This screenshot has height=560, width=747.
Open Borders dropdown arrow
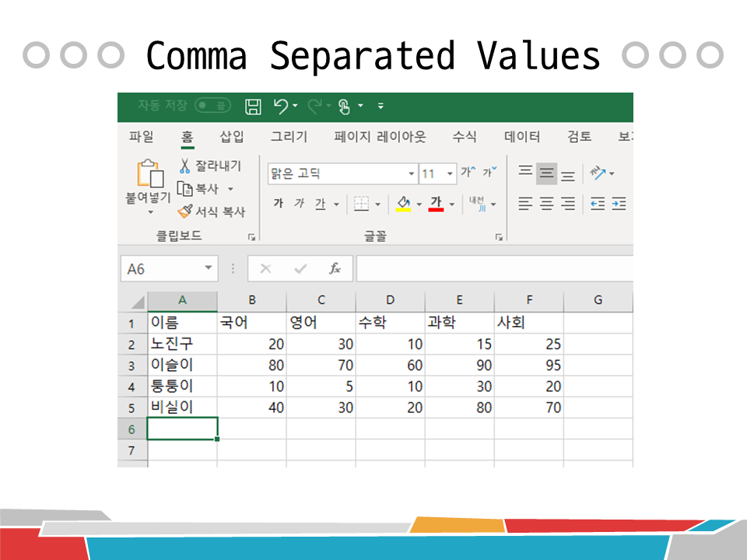[378, 205]
